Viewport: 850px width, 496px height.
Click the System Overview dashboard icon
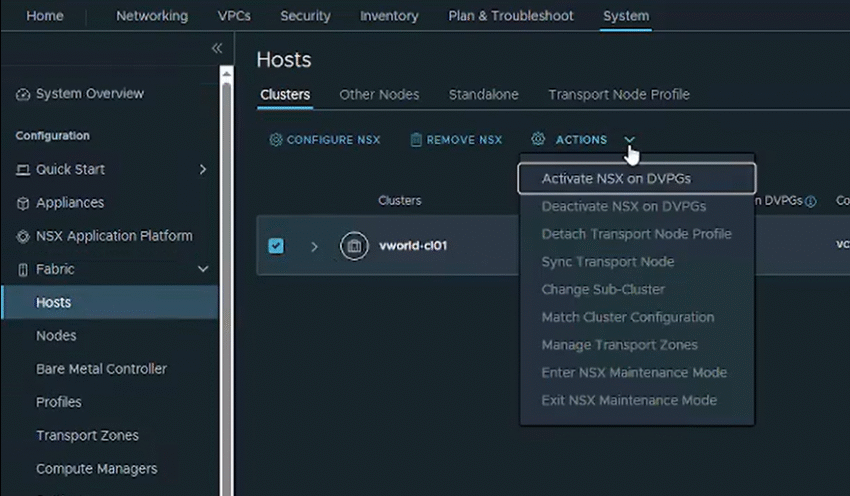click(23, 94)
